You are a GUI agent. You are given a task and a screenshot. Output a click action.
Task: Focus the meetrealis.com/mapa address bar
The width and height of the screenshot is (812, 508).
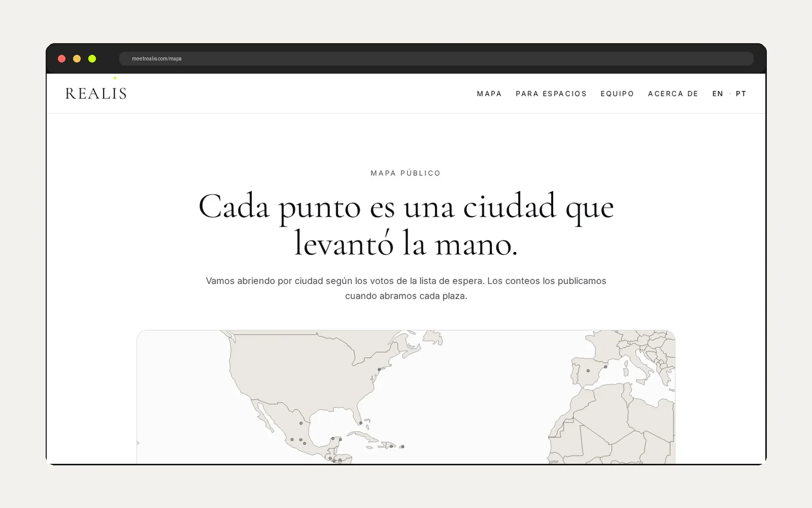pyautogui.click(x=436, y=58)
